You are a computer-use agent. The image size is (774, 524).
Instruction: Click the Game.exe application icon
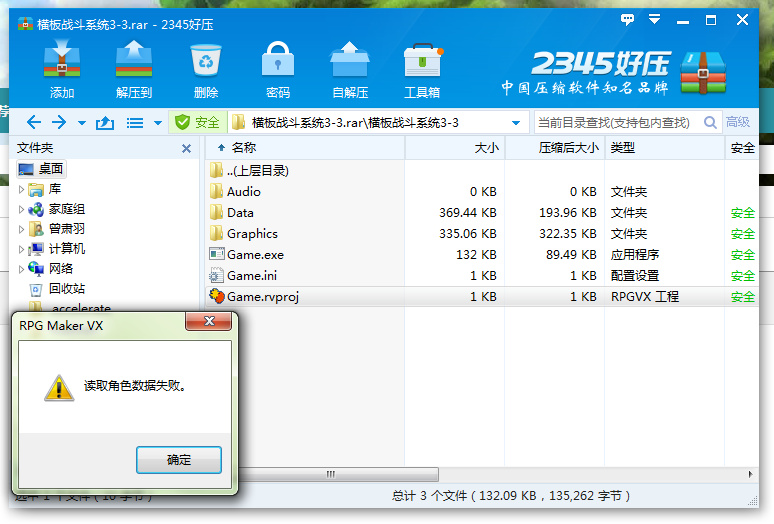tap(216, 254)
